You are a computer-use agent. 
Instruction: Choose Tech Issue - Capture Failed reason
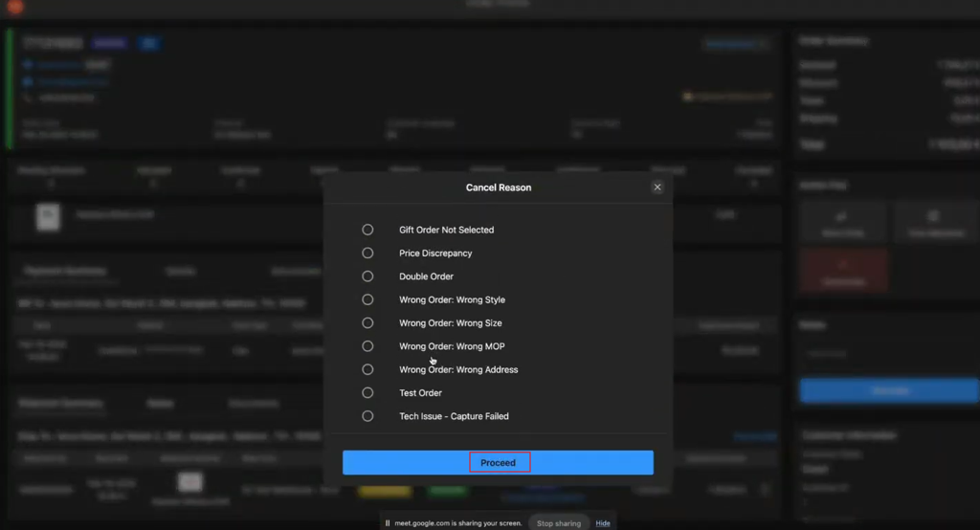pos(367,416)
